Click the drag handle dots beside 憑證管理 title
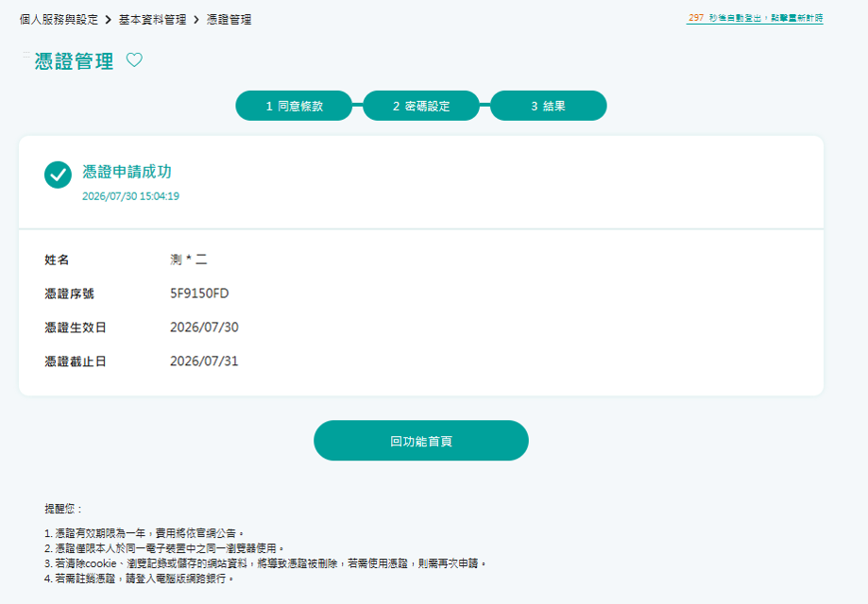The image size is (868, 604). (26, 54)
